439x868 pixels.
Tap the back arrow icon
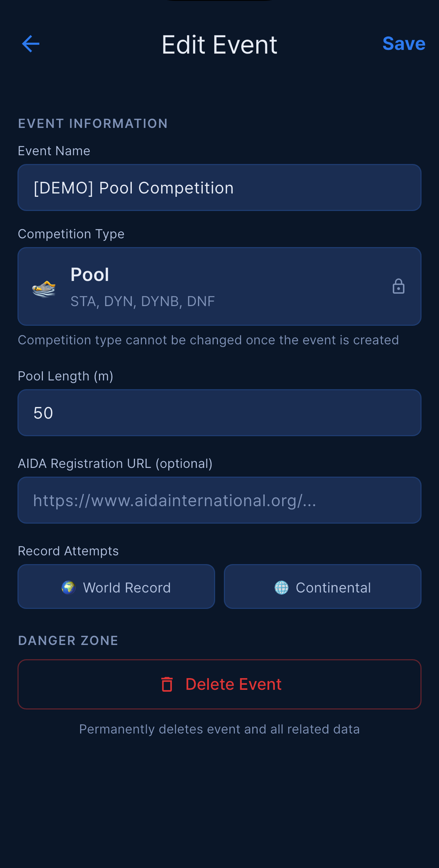(x=31, y=44)
